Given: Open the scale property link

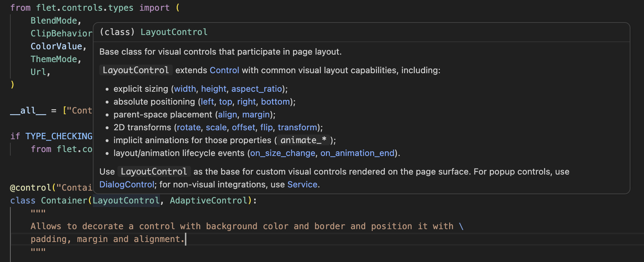Looking at the screenshot, I should coord(216,127).
